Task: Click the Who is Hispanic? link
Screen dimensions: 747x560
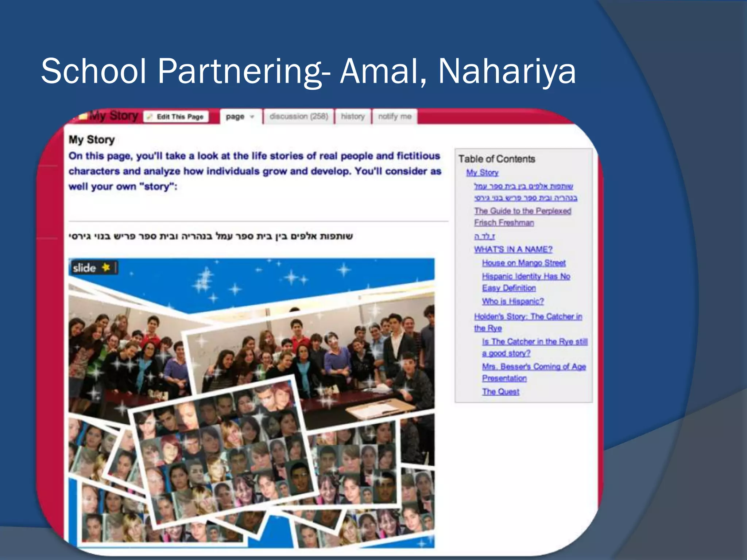Action: (x=513, y=301)
